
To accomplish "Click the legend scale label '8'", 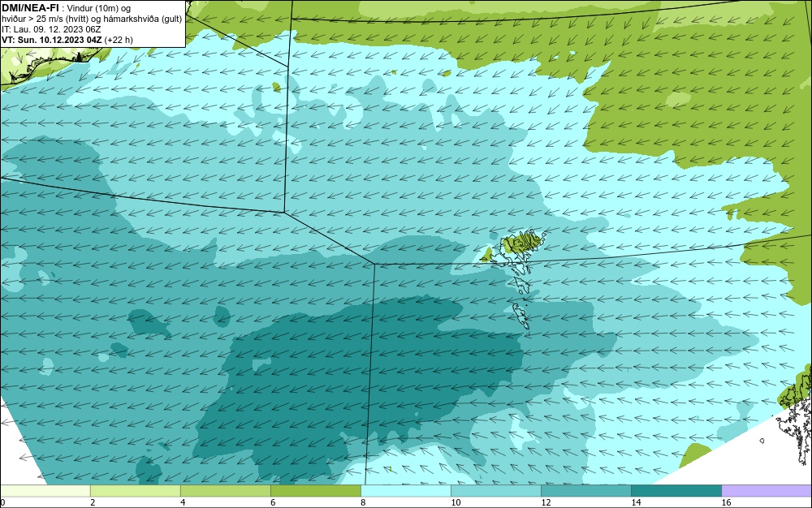I will [x=363, y=502].
